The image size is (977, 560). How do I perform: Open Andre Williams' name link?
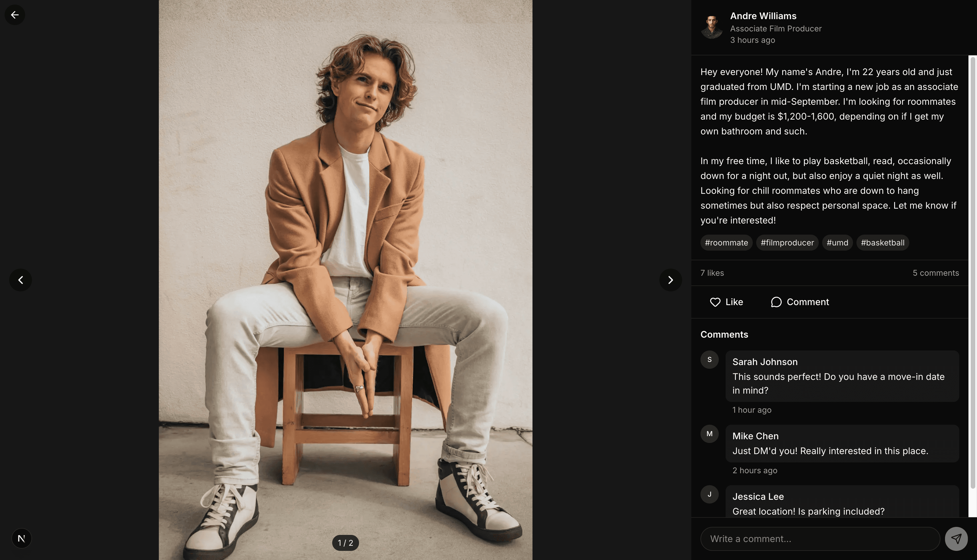click(763, 16)
